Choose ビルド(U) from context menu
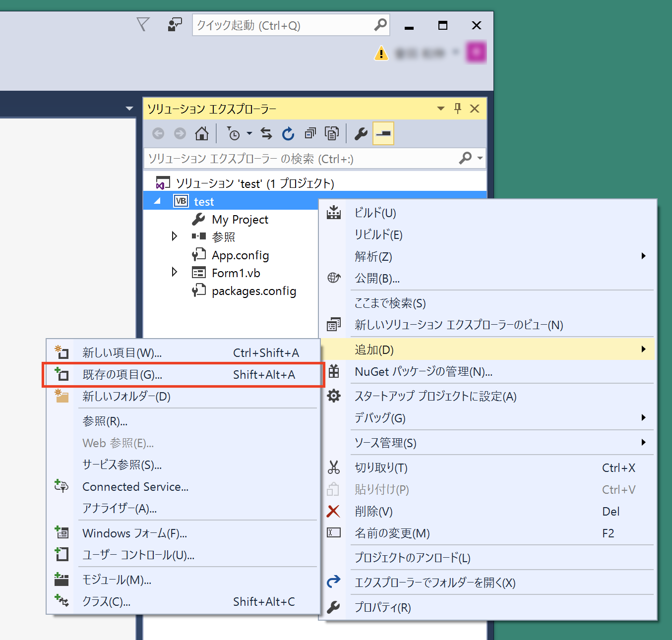The width and height of the screenshot is (672, 640). coord(488,213)
